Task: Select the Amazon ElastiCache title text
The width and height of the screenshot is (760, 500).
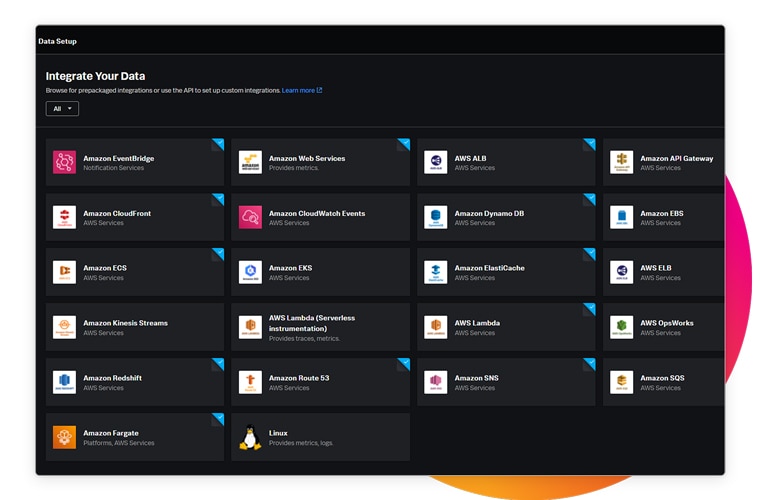Action: pos(490,268)
